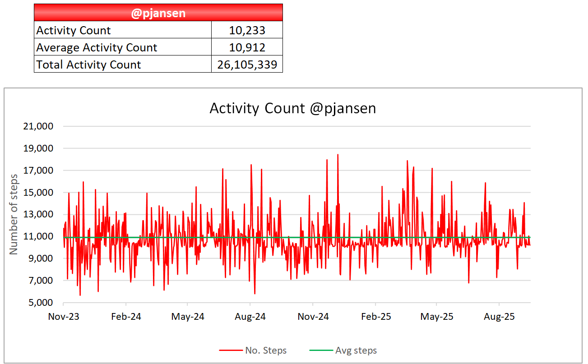Click the chart title Activity Count @pjansen
Viewport: 588px width, 364px height.
(x=292, y=109)
